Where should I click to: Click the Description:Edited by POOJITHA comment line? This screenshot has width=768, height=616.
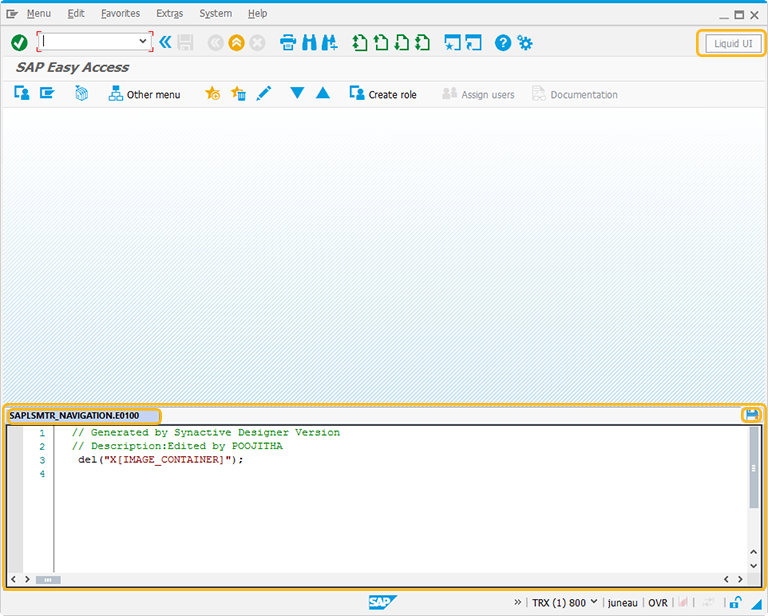click(x=177, y=446)
